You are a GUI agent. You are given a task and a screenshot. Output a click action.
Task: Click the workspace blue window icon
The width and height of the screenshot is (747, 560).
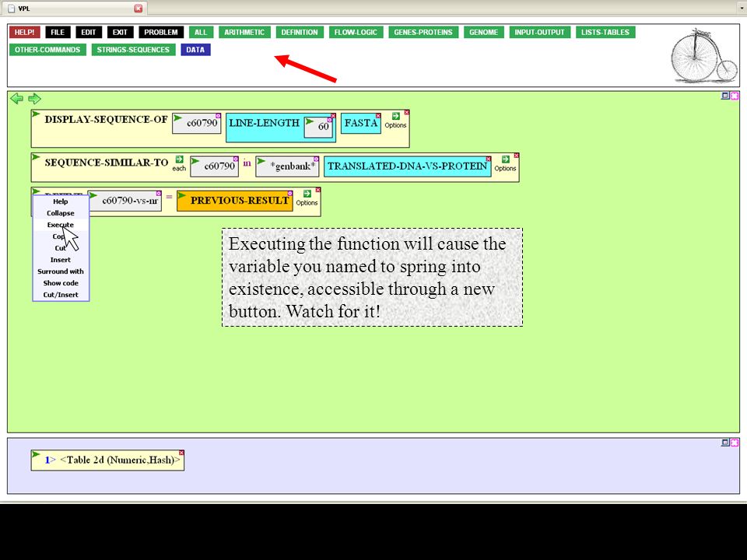[x=725, y=96]
